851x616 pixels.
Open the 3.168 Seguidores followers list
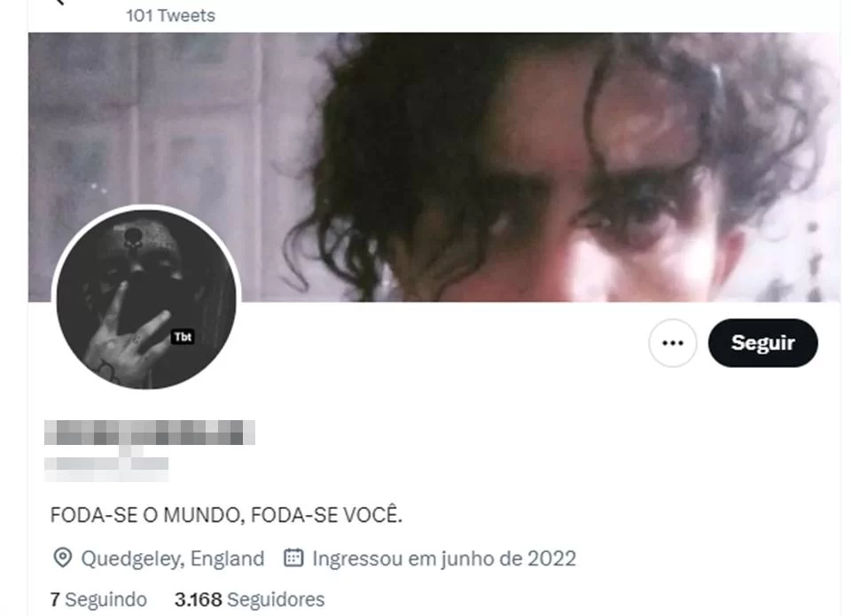[250, 600]
